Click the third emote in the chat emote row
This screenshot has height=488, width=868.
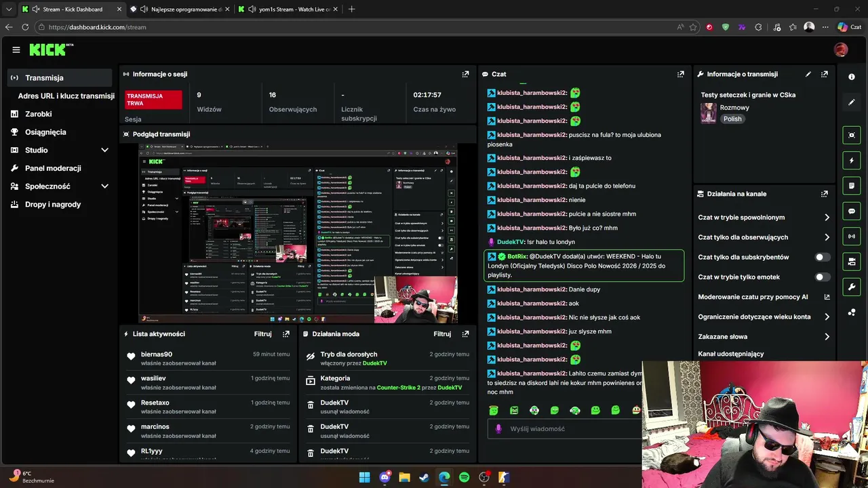coord(534,410)
